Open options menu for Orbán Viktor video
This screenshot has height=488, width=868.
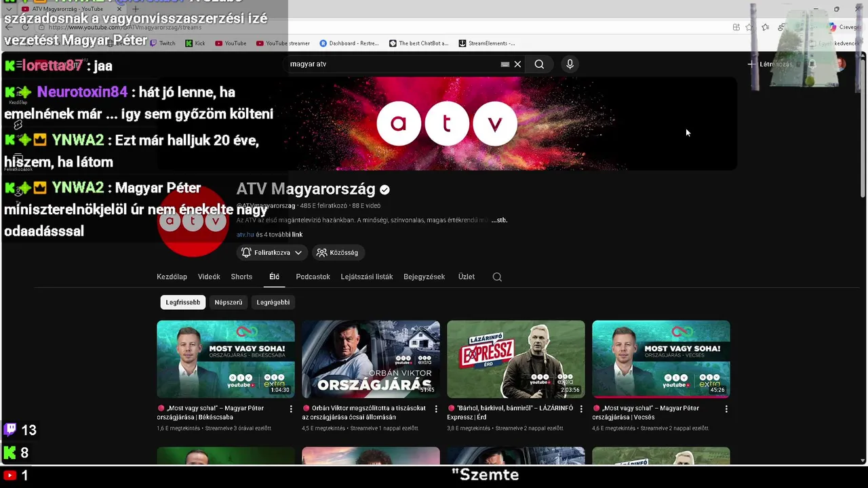436,409
